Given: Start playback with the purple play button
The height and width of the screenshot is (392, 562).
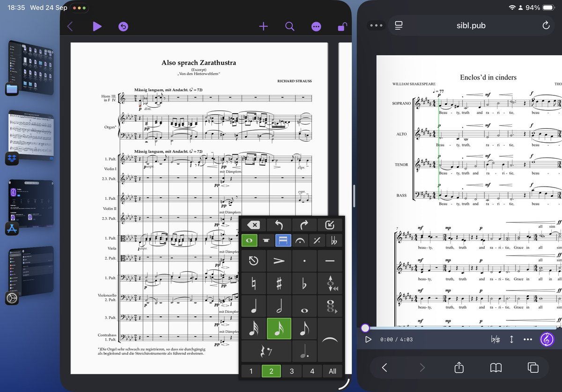Looking at the screenshot, I should [x=97, y=26].
